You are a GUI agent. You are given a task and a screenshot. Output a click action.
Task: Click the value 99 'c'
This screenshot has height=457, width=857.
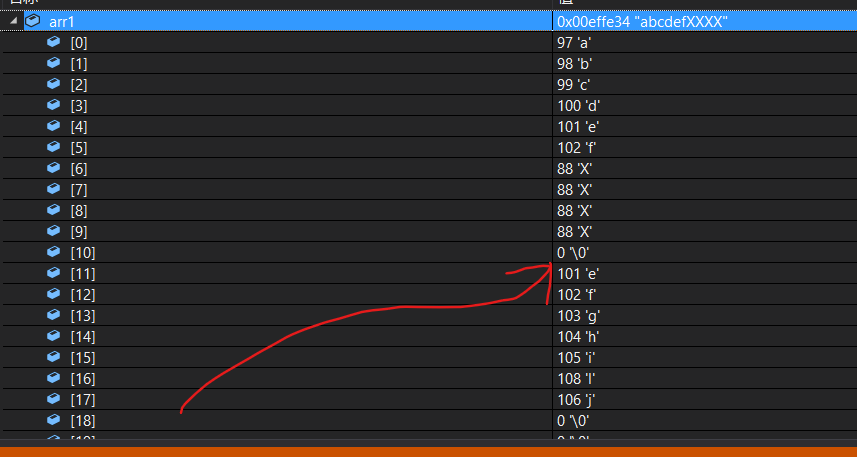(574, 85)
